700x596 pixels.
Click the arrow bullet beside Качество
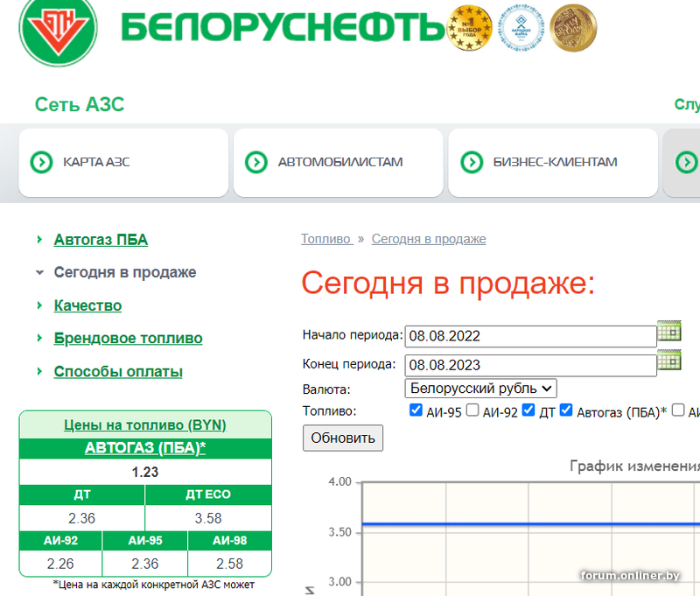[39, 305]
